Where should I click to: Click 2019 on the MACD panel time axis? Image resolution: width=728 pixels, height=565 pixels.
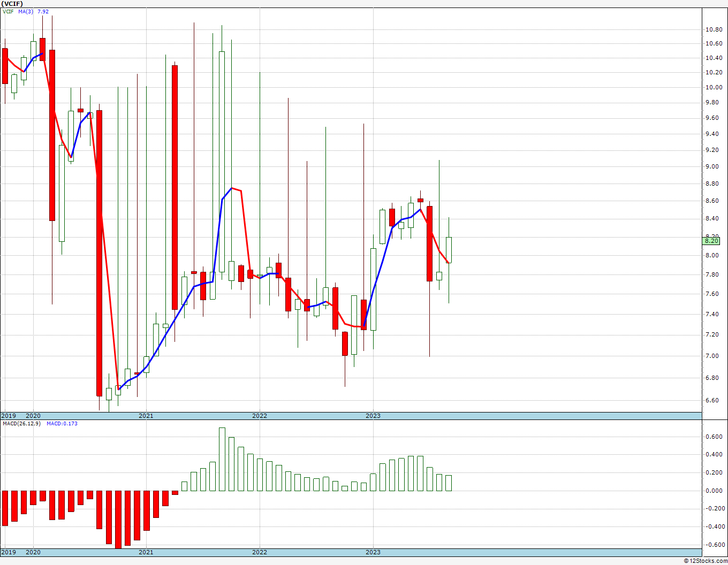pyautogui.click(x=9, y=552)
